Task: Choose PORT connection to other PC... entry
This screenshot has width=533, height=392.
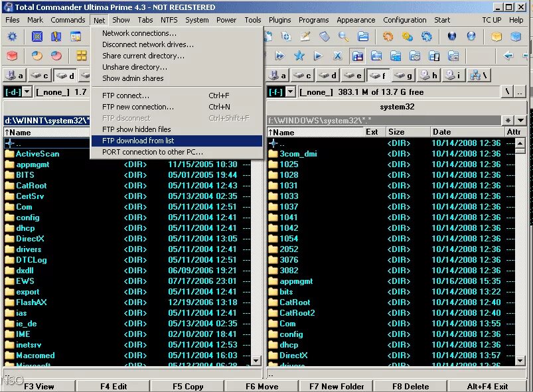Action: (x=177, y=152)
